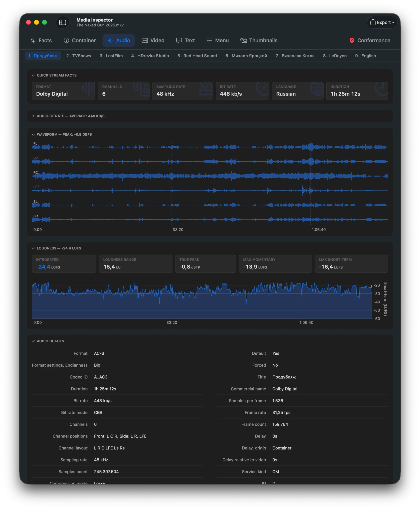The height and width of the screenshot is (510, 420).
Task: Click the Bit rate mode value CBR
Action: pos(98,412)
